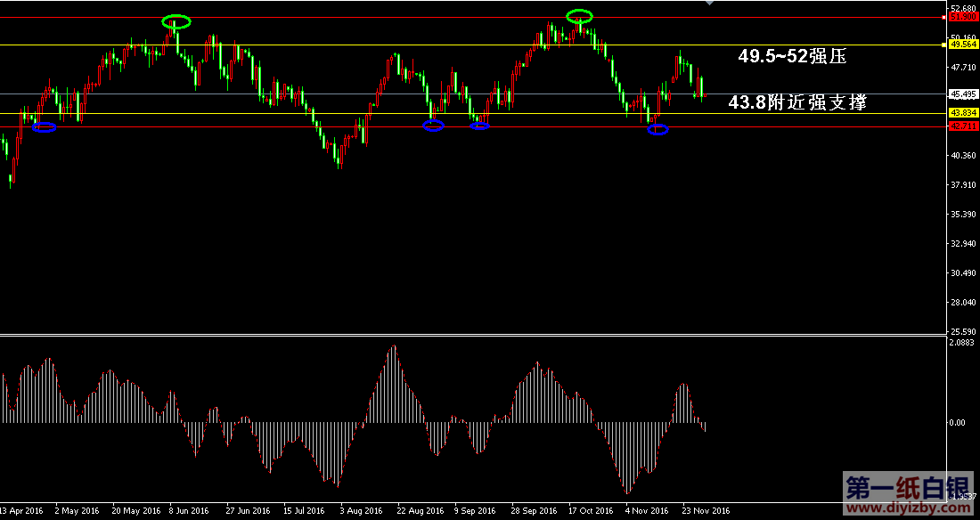Click the chart shift triangle at top edge
Viewport: 980px width, 520px height.
click(x=709, y=4)
